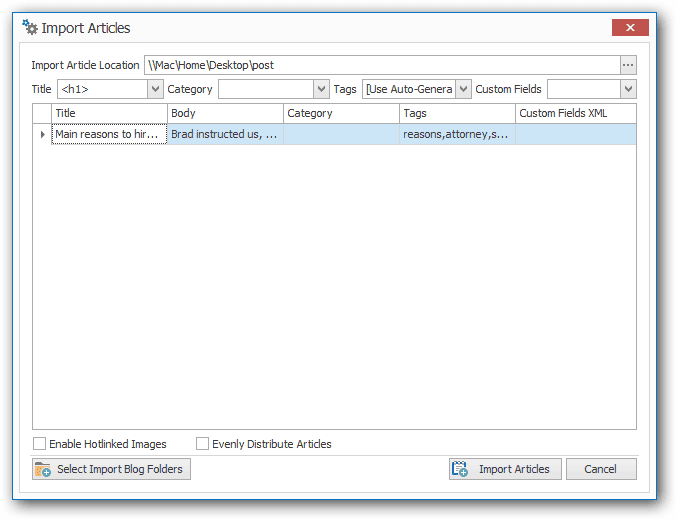
Task: Open the Custom Fields dropdown arrow
Action: tap(628, 89)
